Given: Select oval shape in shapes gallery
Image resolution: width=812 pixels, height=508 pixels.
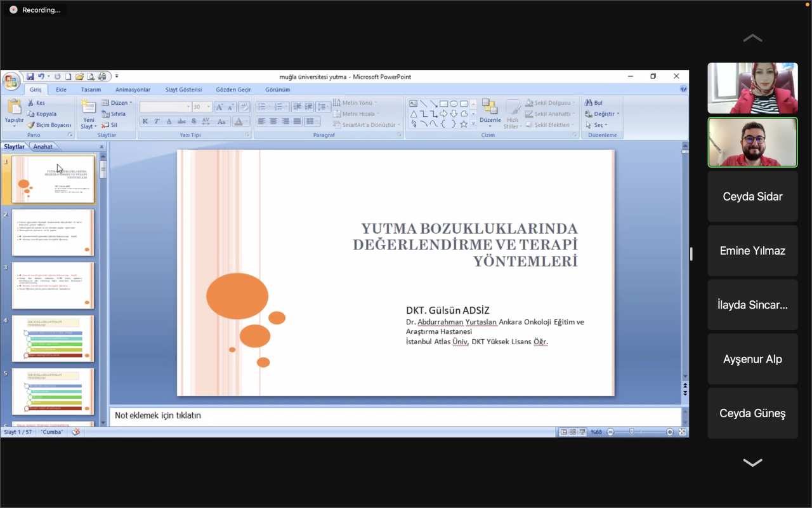Looking at the screenshot, I should click(454, 104).
